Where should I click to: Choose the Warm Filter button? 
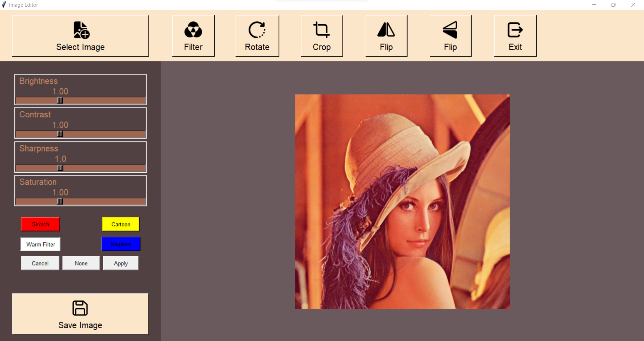point(40,244)
